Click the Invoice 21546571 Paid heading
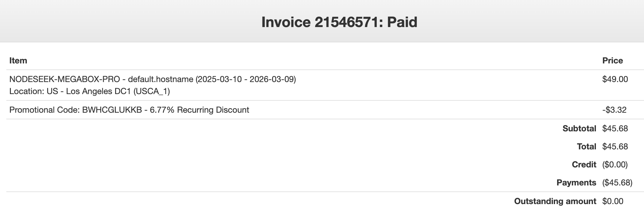The width and height of the screenshot is (644, 217). point(339,22)
